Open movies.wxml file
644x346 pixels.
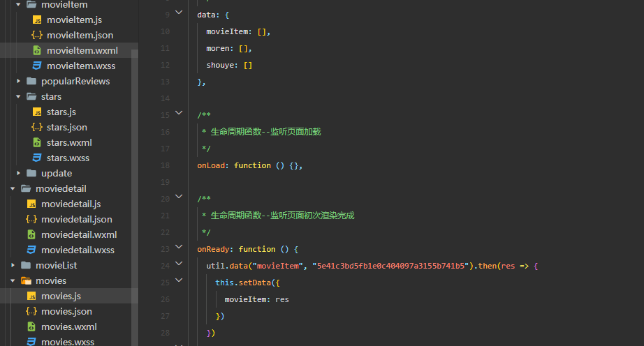click(x=69, y=326)
